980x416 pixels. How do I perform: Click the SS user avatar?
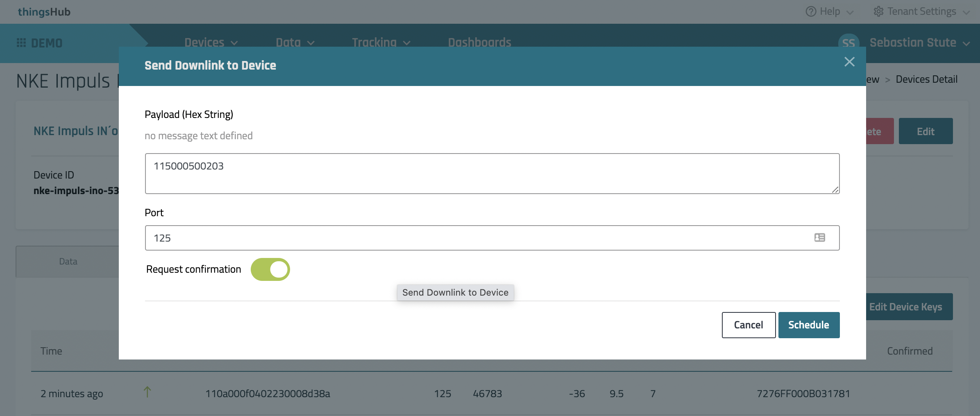click(848, 43)
